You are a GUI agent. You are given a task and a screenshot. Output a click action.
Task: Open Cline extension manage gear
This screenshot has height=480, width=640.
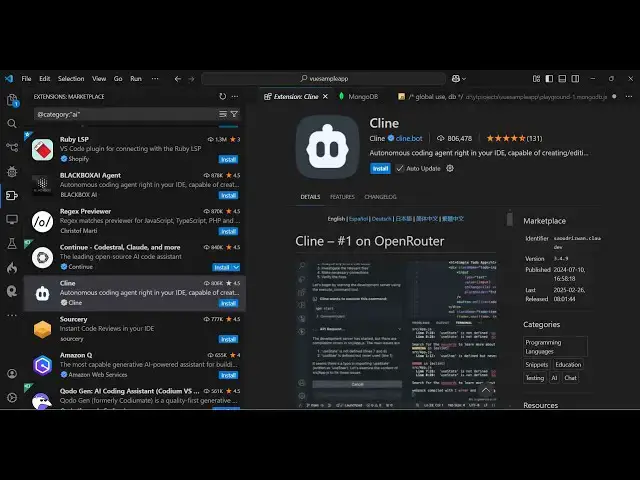[450, 168]
